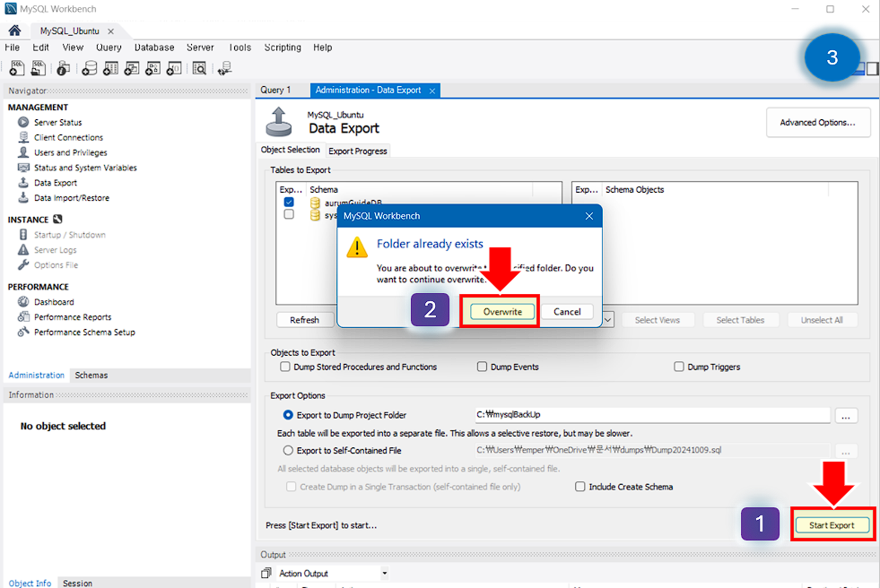The height and width of the screenshot is (588, 880).
Task: Check Create Dump in a Single Transaction
Action: tap(292, 487)
